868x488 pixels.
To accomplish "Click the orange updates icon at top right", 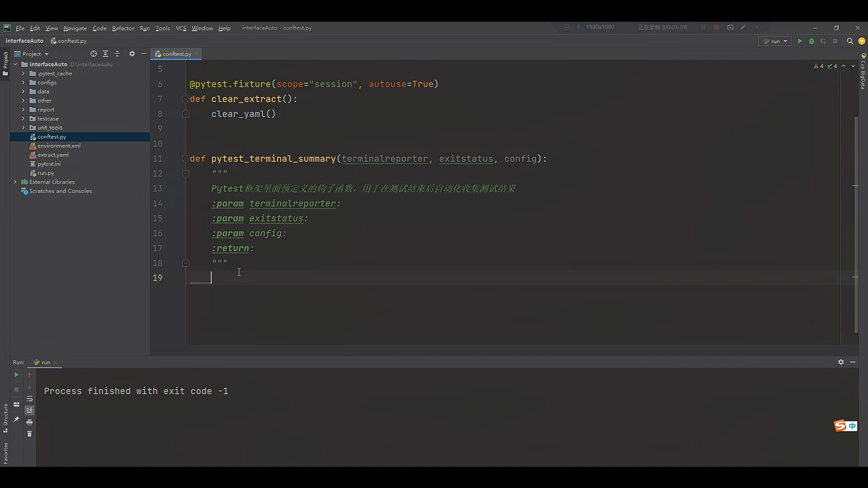I will click(862, 41).
